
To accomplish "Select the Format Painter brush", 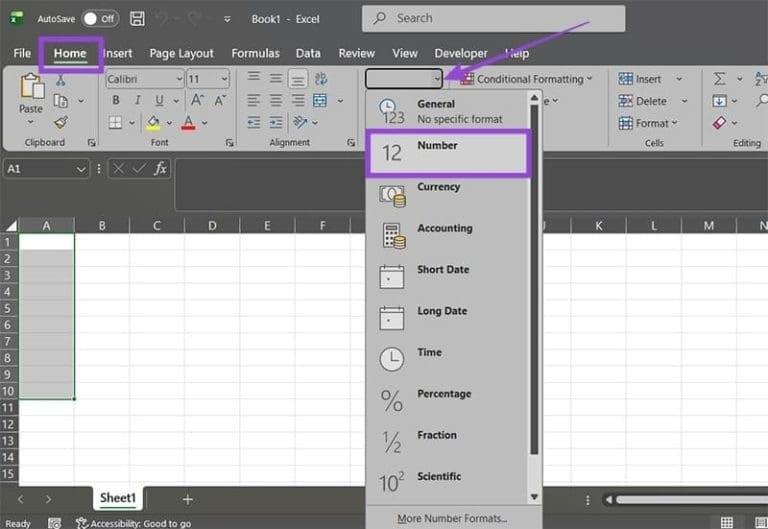I will point(61,122).
